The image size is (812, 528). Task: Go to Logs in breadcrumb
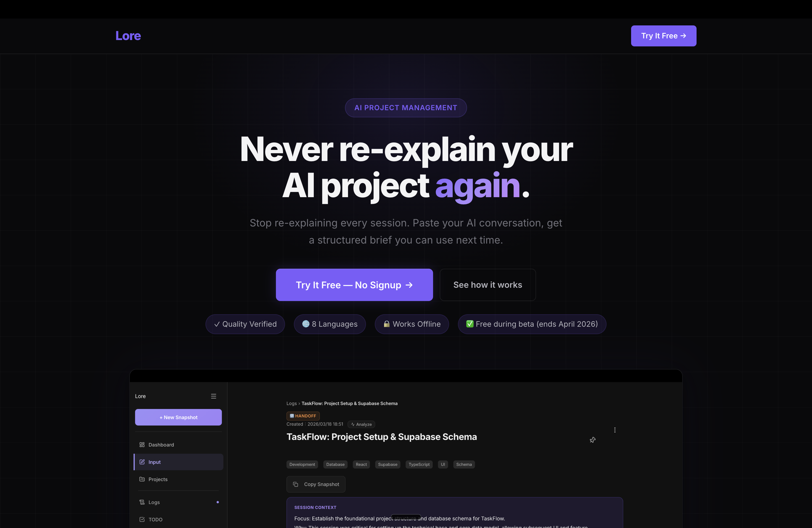(x=291, y=403)
